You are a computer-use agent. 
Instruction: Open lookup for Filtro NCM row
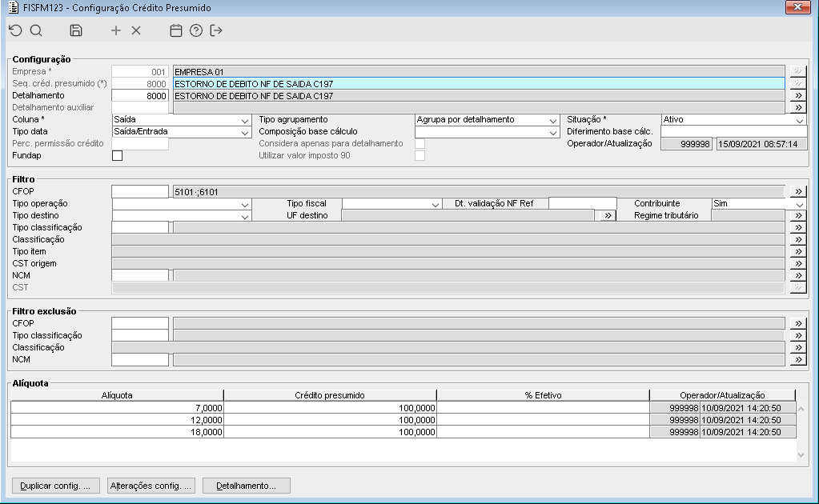pos(798,275)
